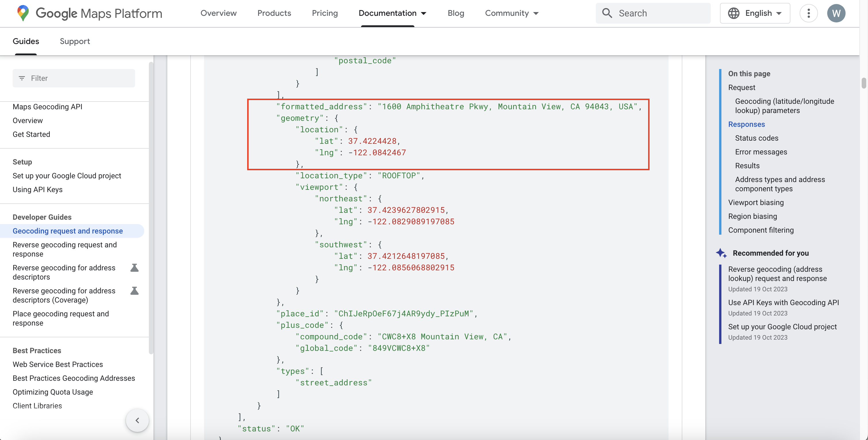This screenshot has width=868, height=440.
Task: Open the W account avatar
Action: [x=836, y=13]
